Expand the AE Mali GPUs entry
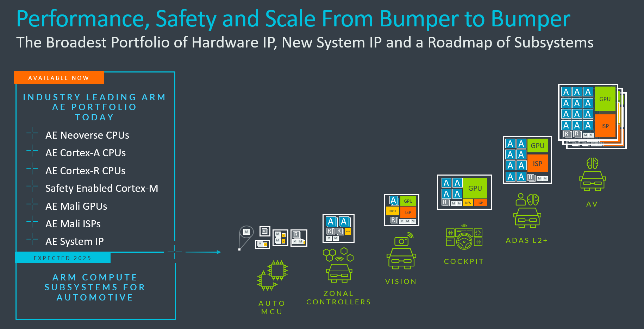The height and width of the screenshot is (329, 644). point(32,204)
